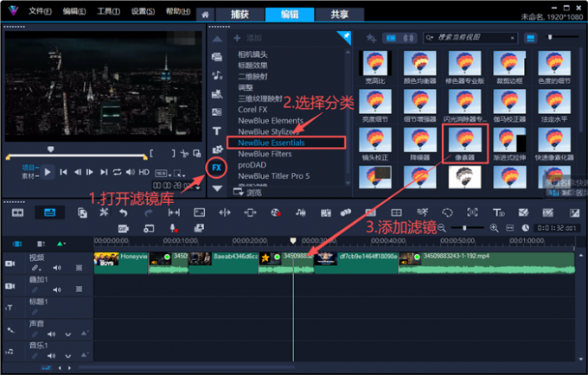The height and width of the screenshot is (375, 588).
Task: Click the zoom in magnifier on timeline
Action: (x=494, y=228)
